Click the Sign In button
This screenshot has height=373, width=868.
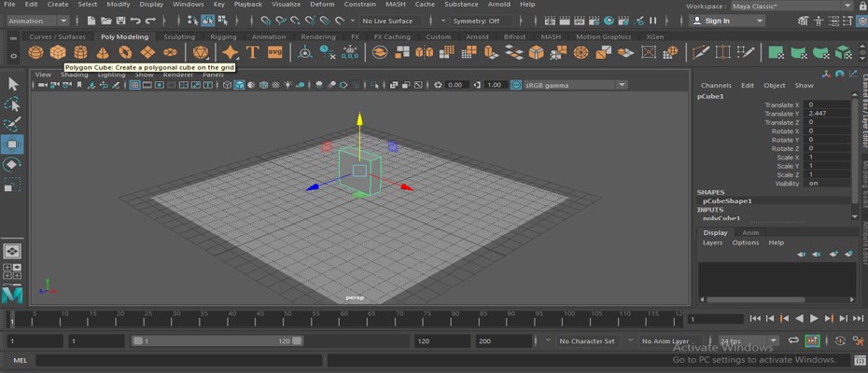(717, 21)
